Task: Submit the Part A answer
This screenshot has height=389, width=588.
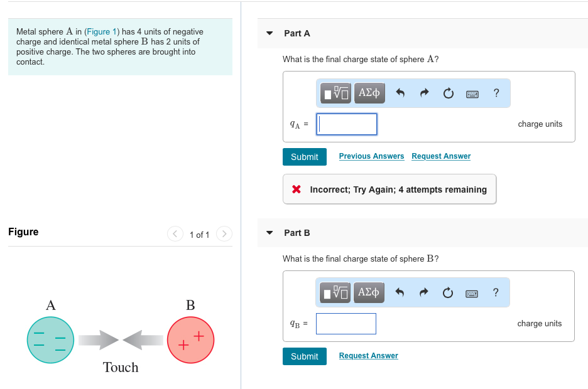Action: click(305, 157)
